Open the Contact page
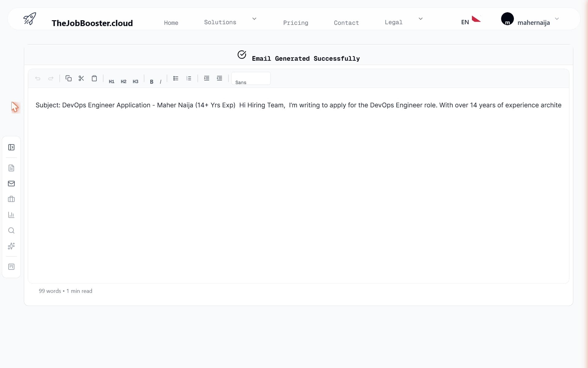The image size is (588, 368). 346,23
